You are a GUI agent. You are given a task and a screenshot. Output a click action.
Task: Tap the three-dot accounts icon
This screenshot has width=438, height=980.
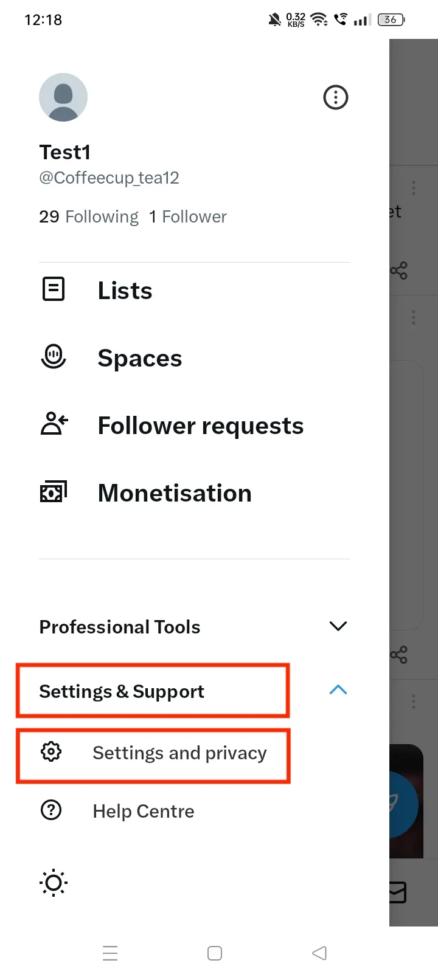click(x=336, y=97)
